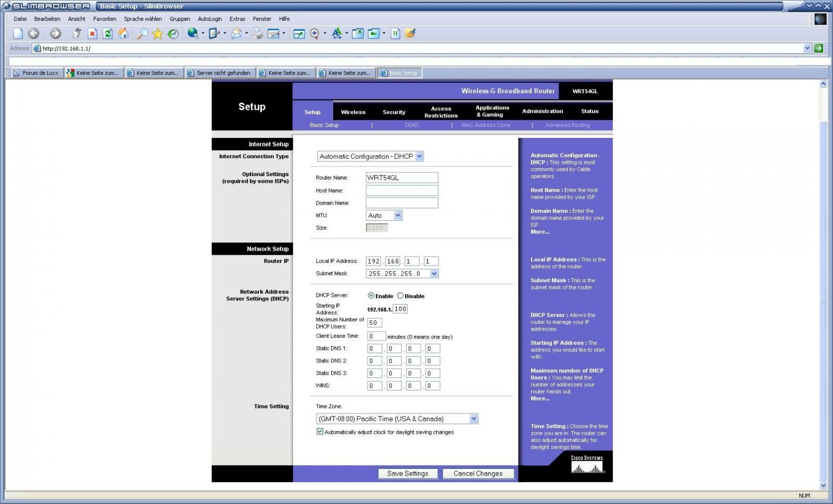Open the Administration tab
The width and height of the screenshot is (833, 504).
(542, 111)
